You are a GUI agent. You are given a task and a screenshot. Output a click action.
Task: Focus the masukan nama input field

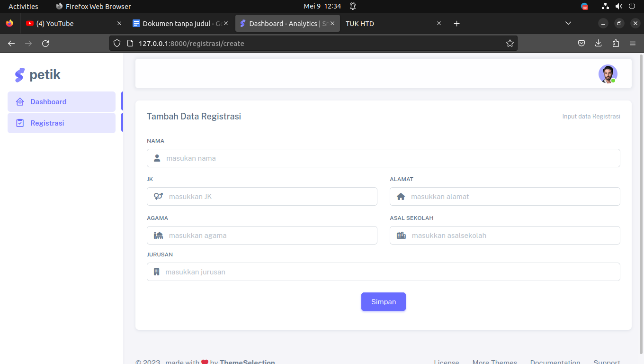click(384, 158)
